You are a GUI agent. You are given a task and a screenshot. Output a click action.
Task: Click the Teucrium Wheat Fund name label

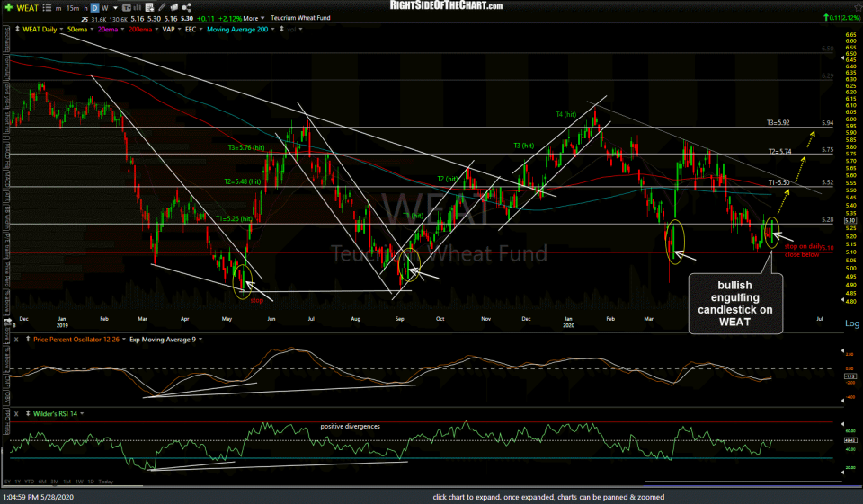pos(300,18)
